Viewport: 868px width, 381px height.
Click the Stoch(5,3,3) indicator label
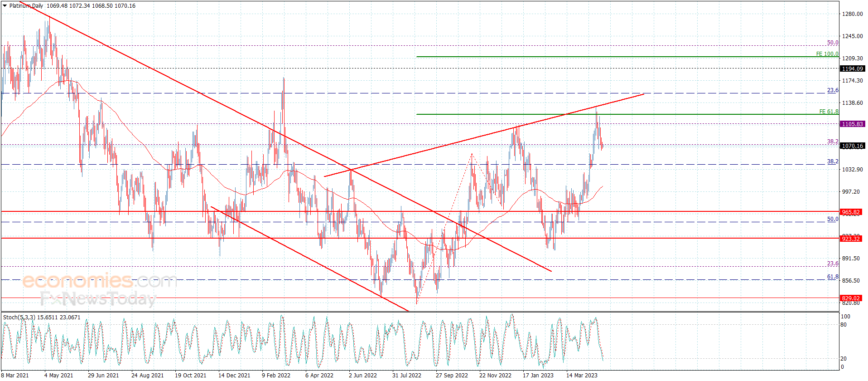(19, 317)
